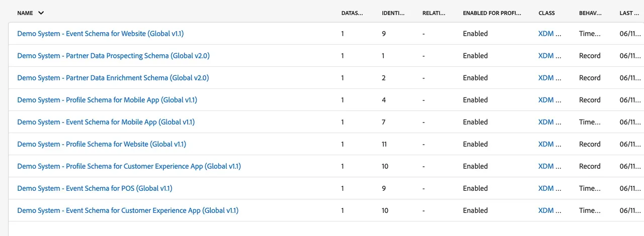Open Partner Data Prospecting Schema link
Viewport: 644px width, 236px height.
(113, 56)
